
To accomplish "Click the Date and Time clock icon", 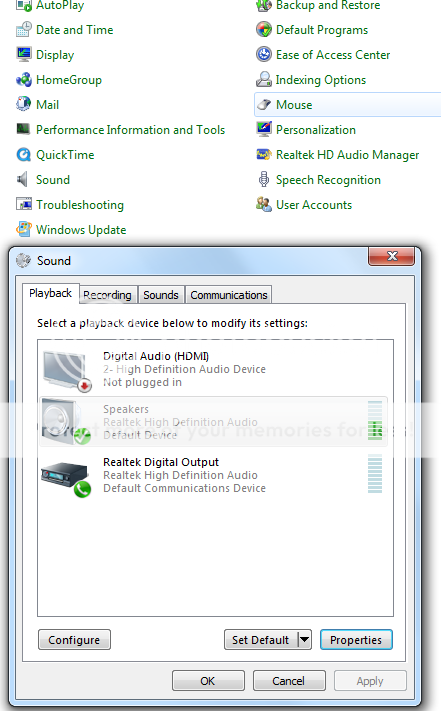I will 24,29.
